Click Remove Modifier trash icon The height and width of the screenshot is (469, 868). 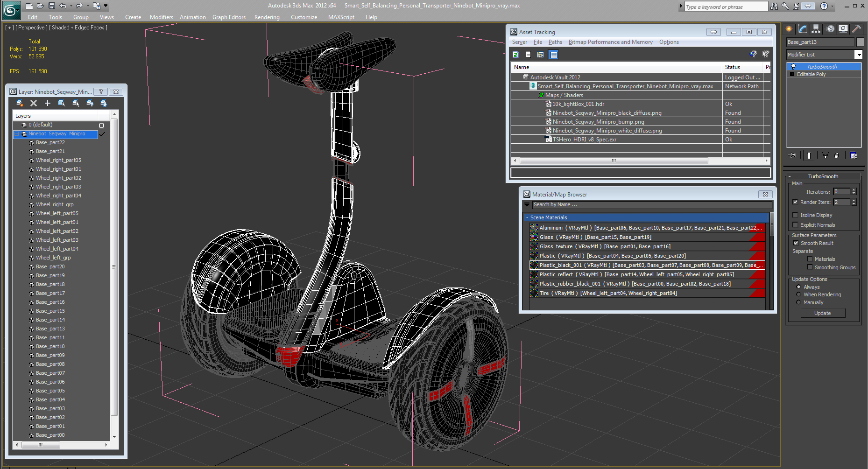837,155
